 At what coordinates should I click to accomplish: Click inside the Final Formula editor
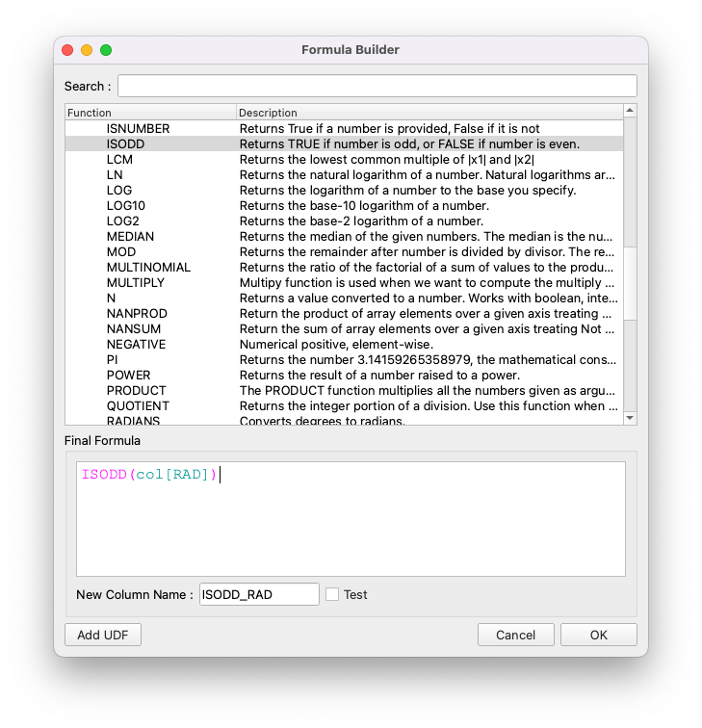(x=351, y=519)
